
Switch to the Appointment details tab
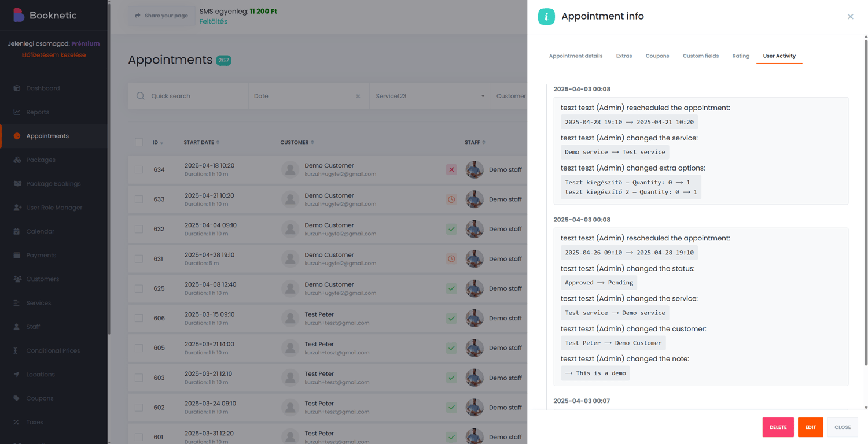[x=575, y=56]
